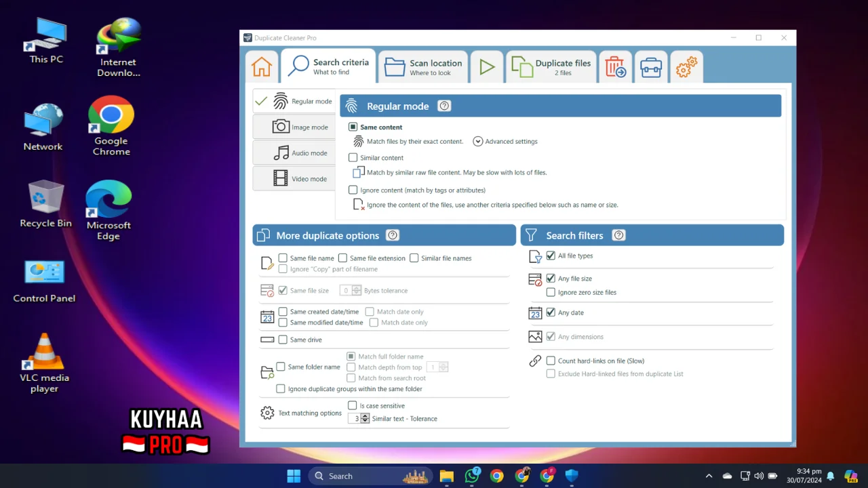The image size is (868, 488).
Task: Select Image mode in sidebar
Action: 294,127
